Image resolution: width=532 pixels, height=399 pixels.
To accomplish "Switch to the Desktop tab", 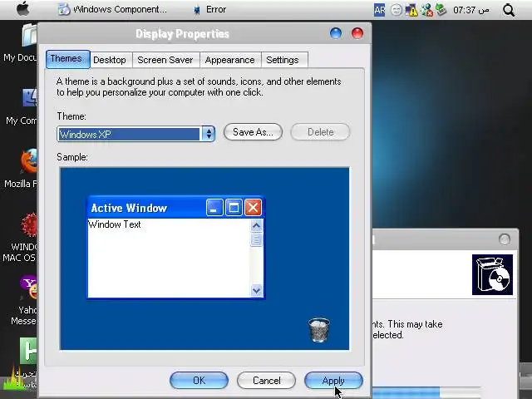I will 110,60.
